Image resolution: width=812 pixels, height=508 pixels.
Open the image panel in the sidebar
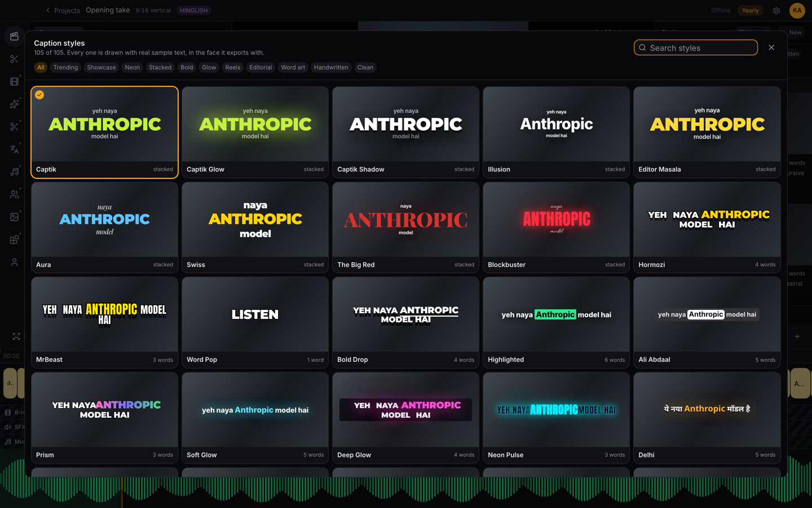14,217
